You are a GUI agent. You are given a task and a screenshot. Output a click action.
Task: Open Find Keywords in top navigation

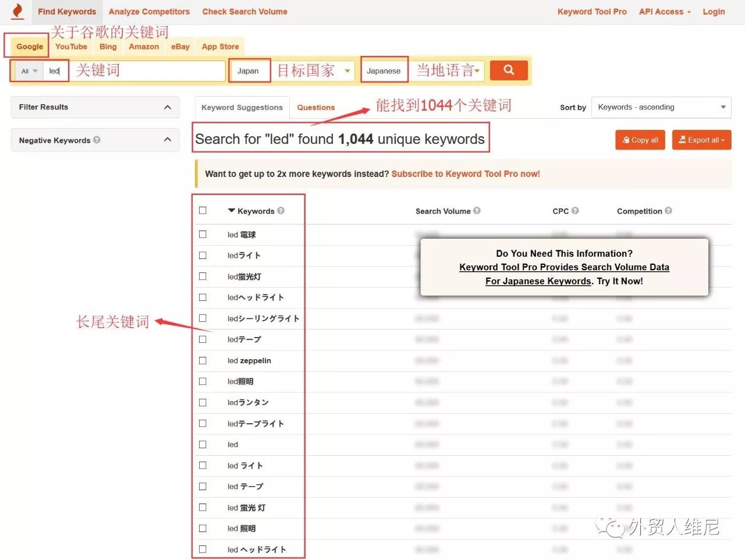click(67, 12)
